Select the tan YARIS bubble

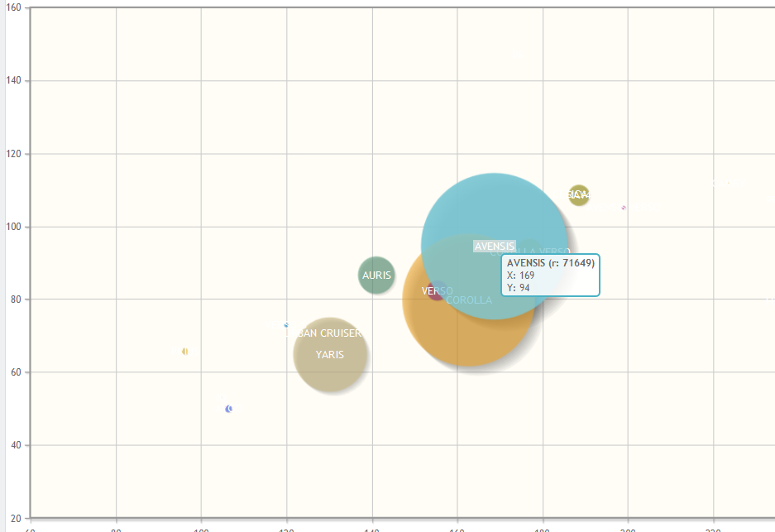(330, 354)
